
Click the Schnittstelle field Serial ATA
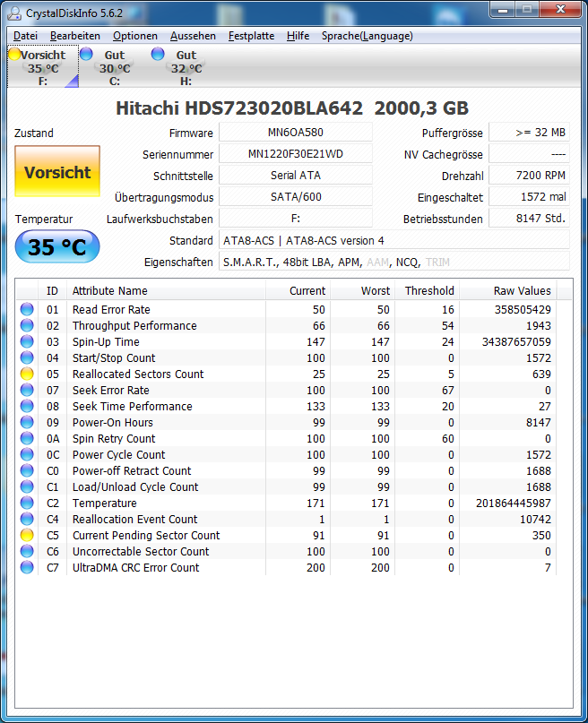(x=296, y=176)
